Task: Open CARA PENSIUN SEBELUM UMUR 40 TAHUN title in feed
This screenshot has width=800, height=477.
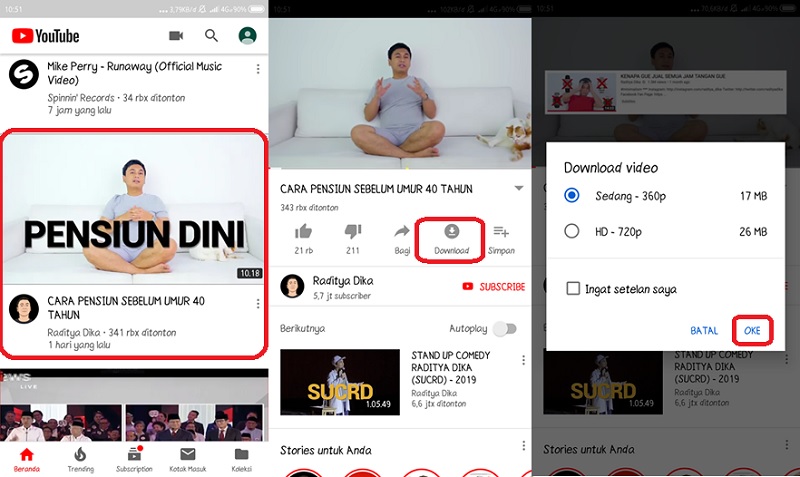Action: point(126,308)
